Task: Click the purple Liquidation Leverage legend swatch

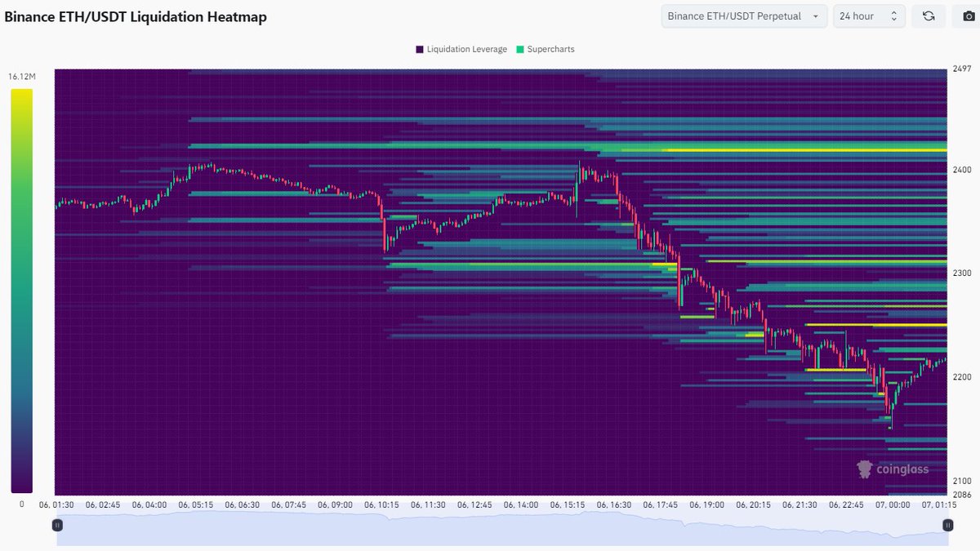Action: click(x=420, y=49)
